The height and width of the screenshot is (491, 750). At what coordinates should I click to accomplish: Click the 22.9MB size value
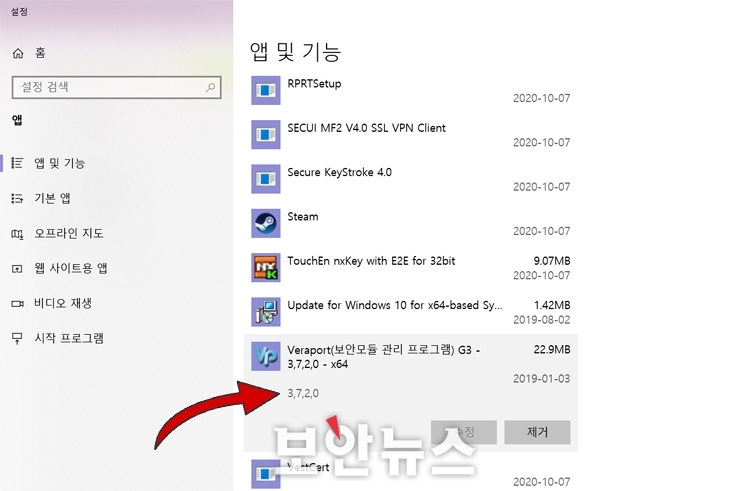point(552,350)
